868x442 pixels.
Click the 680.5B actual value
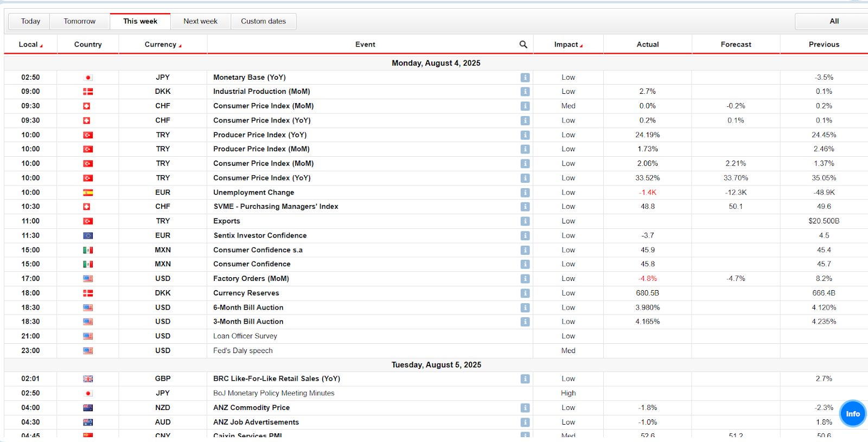click(648, 293)
